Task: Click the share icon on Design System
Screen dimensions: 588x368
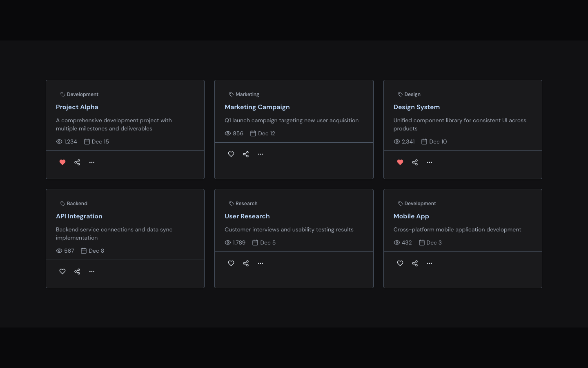Action: pyautogui.click(x=415, y=162)
